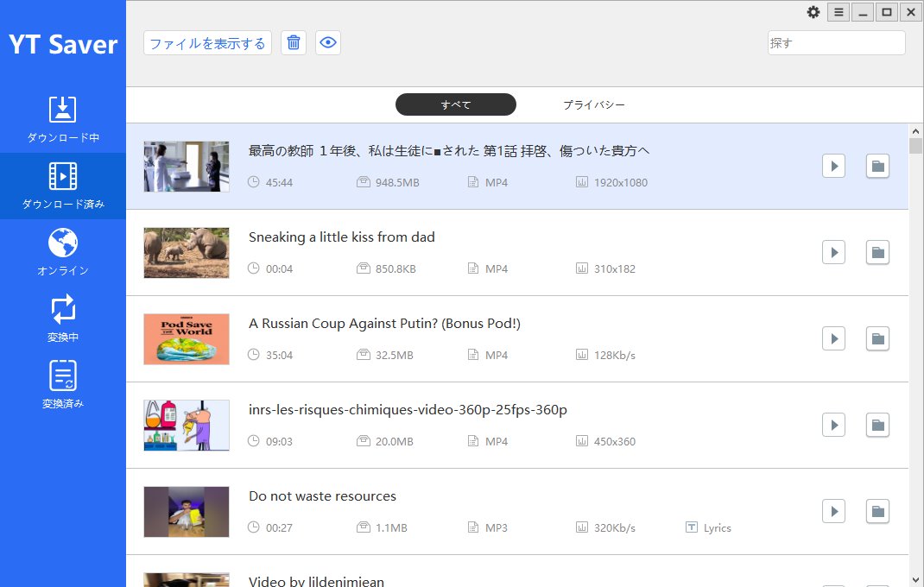Click the Pod Save the World thumbnail
Viewport: 924px width, 587px height.
pyautogui.click(x=187, y=339)
